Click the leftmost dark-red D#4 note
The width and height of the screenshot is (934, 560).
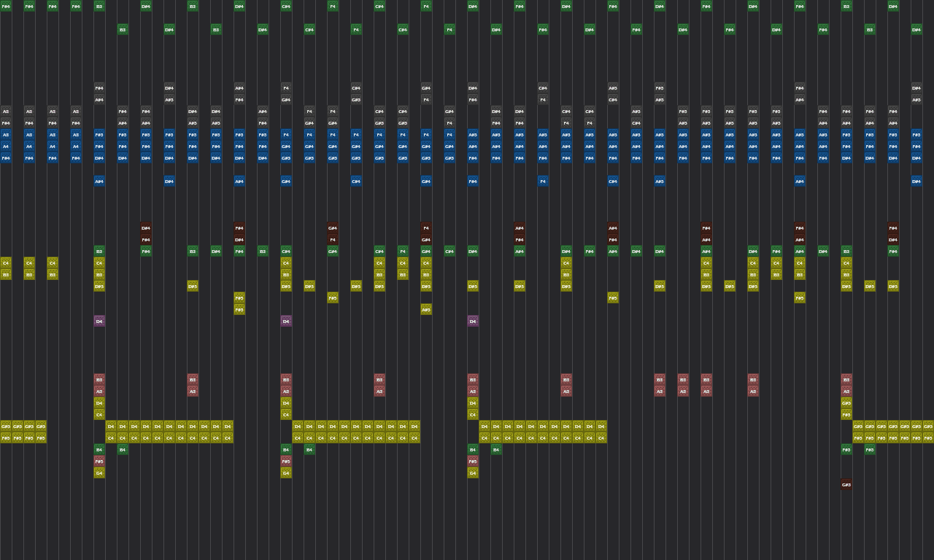pyautogui.click(x=146, y=227)
